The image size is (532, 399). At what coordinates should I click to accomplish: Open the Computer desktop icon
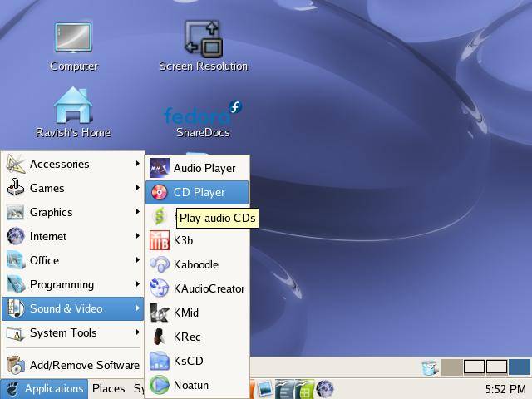pos(73,39)
